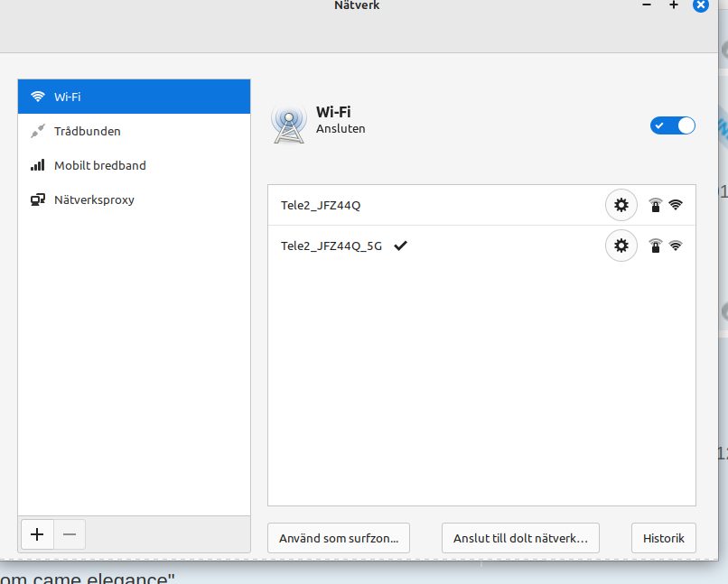Click the Använd som surfzon button
The image size is (728, 584).
click(x=339, y=538)
